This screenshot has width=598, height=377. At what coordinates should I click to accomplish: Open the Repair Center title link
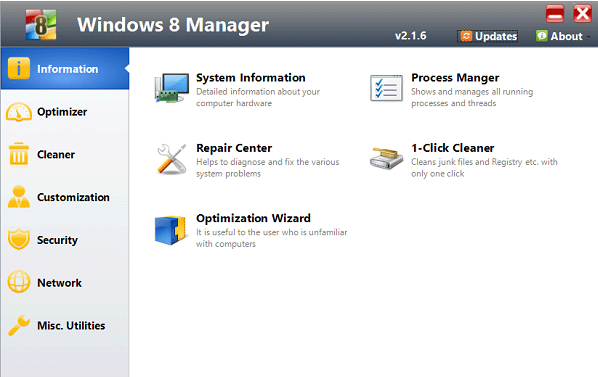coord(234,148)
